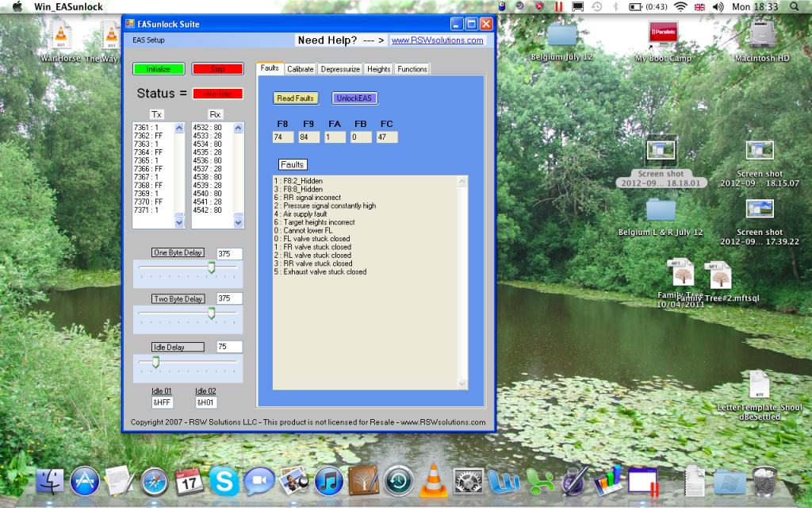
Task: Click the red Stop button
Action: (x=217, y=69)
